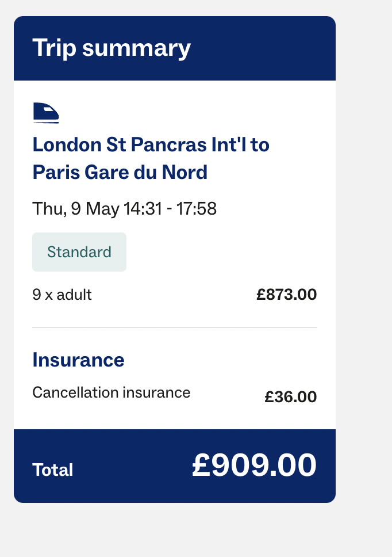This screenshot has height=557, width=392.
Task: Click the 9 x adult passenger line
Action: [x=62, y=295]
